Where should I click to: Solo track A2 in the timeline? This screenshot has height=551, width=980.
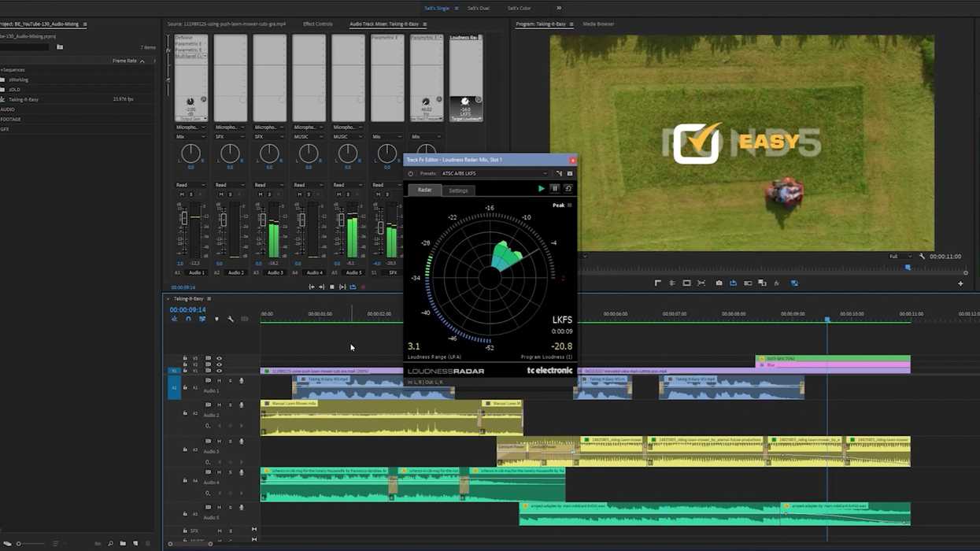[x=230, y=405]
